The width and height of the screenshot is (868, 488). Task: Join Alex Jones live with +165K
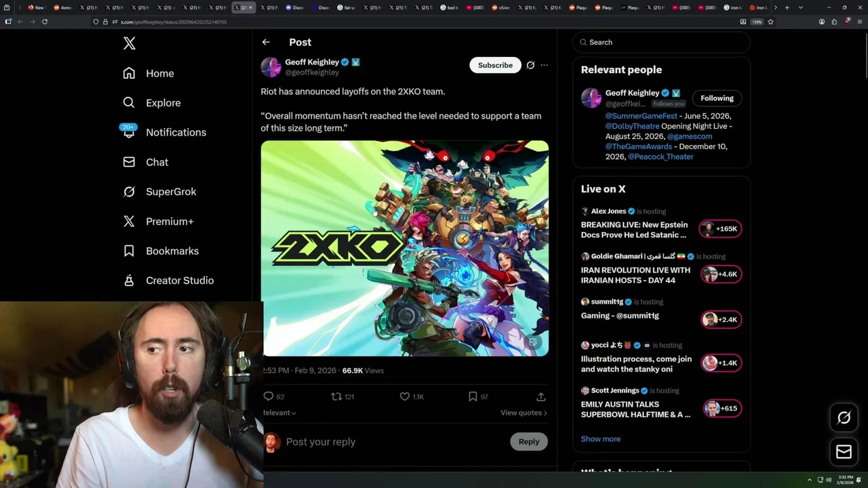click(721, 229)
